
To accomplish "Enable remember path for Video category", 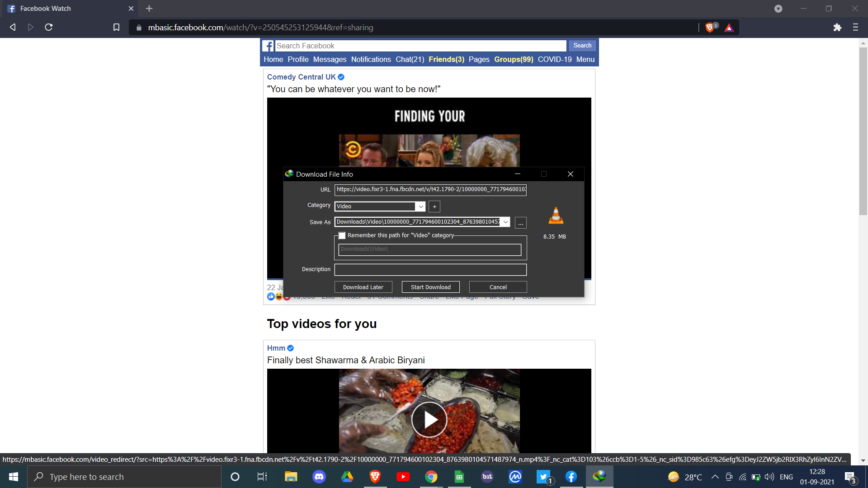I will (x=342, y=235).
